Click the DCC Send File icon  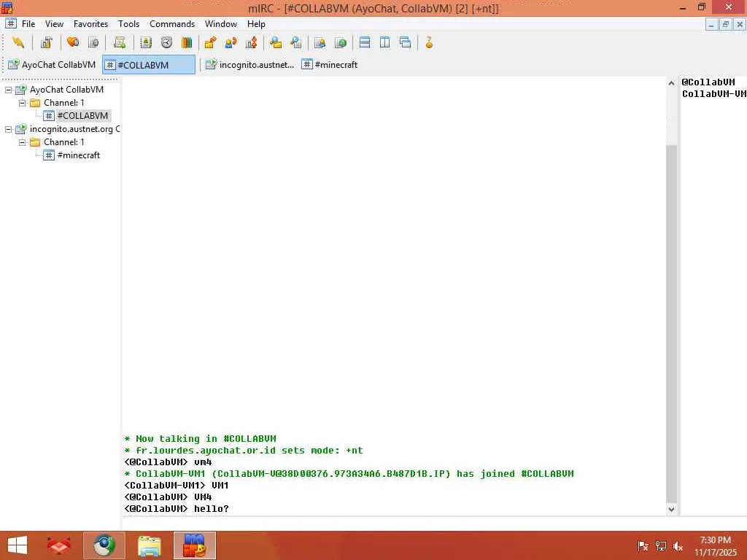coord(210,43)
